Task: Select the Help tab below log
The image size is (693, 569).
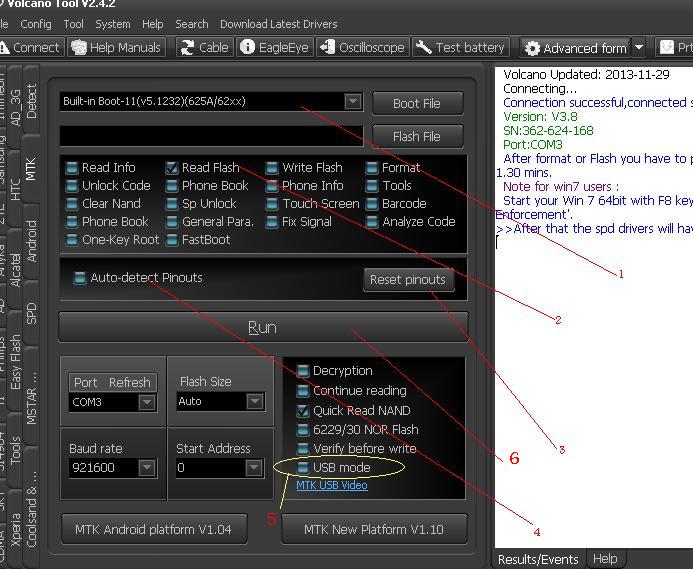Action: 605,559
